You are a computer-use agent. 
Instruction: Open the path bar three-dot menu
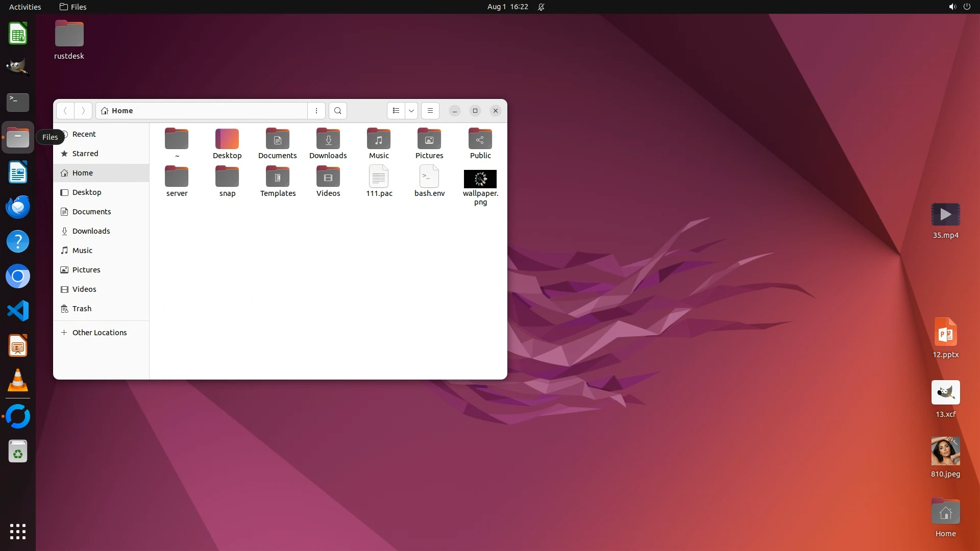click(x=316, y=111)
